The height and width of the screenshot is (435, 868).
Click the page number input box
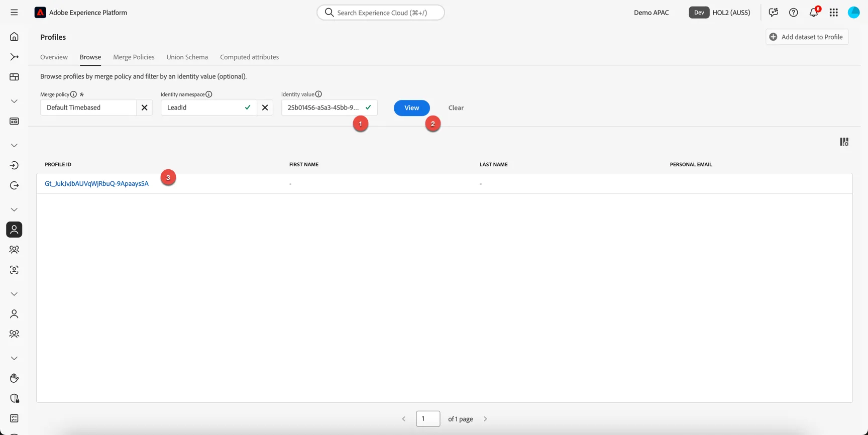pyautogui.click(x=428, y=419)
